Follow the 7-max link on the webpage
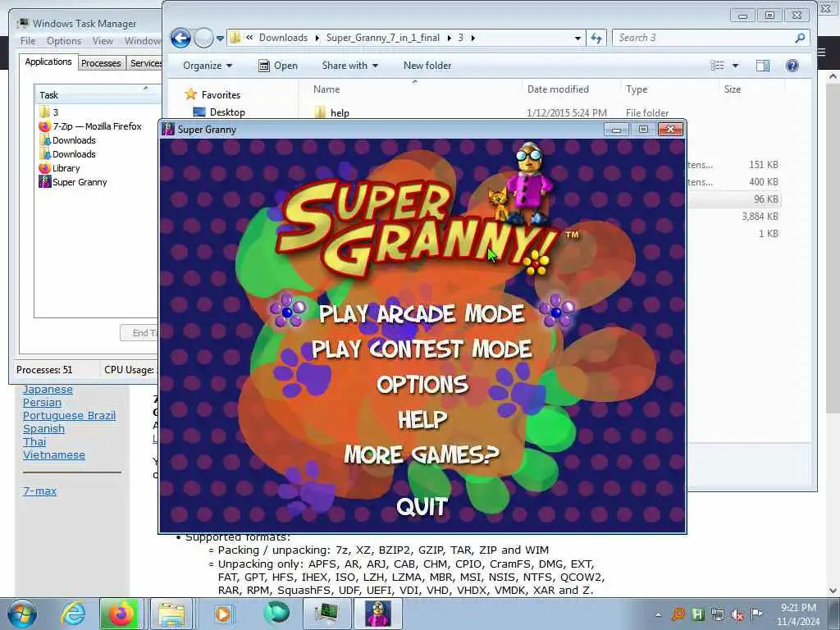The height and width of the screenshot is (630, 840). [x=39, y=491]
